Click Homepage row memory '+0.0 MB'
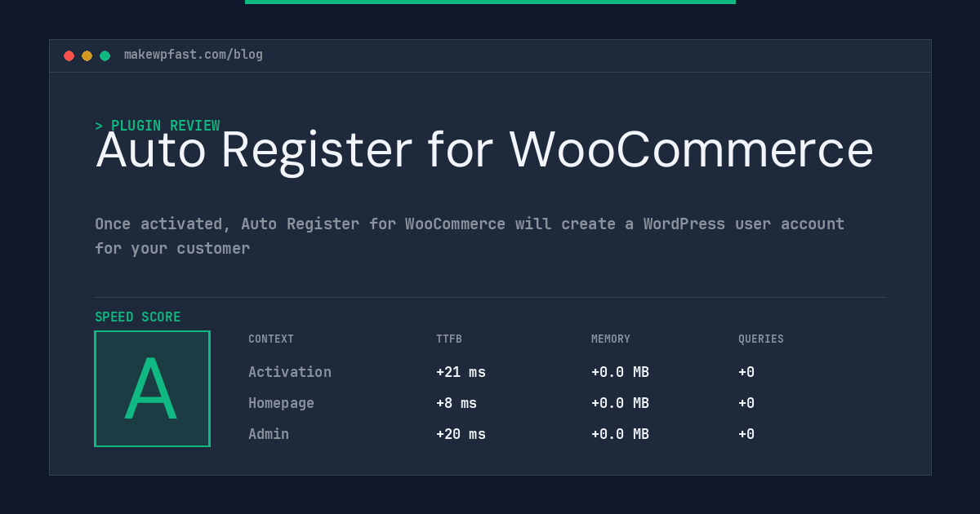This screenshot has width=980, height=514. point(620,403)
